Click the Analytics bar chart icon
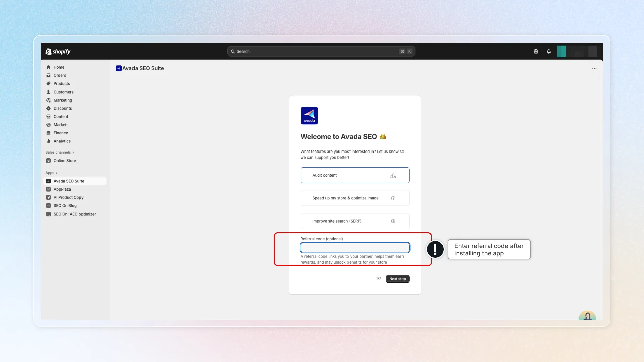The width and height of the screenshot is (644, 362). [48, 141]
